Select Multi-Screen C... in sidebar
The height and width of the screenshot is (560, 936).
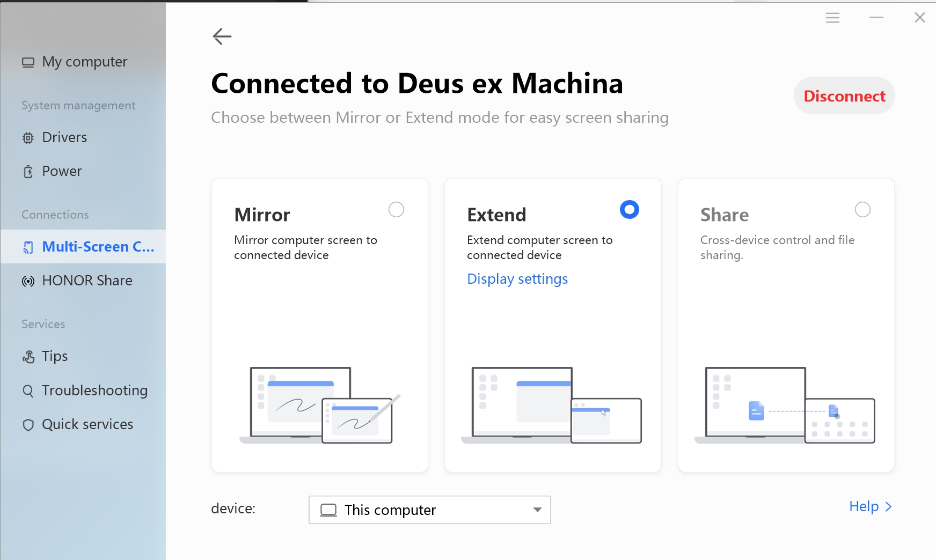(83, 247)
